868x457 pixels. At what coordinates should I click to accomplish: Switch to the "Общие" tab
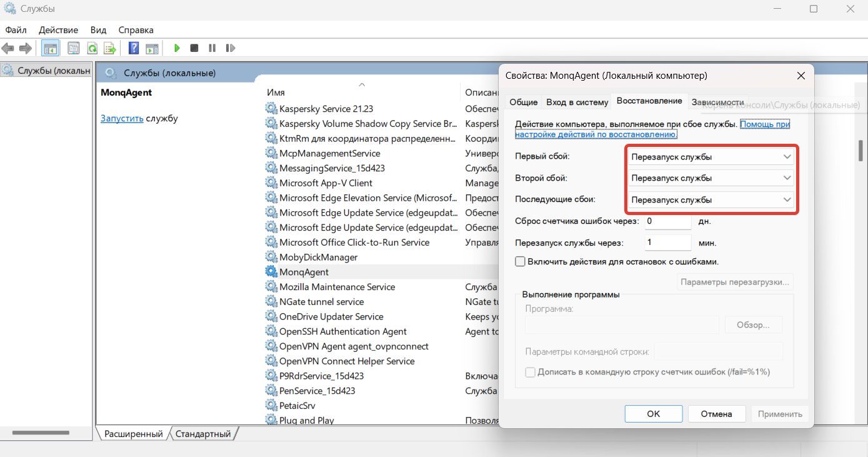[523, 102]
